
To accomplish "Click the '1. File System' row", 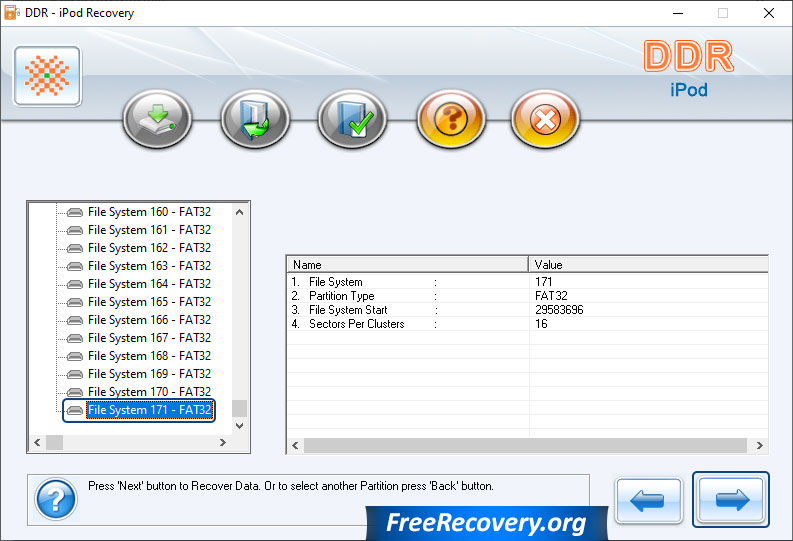I will pyautogui.click(x=527, y=282).
